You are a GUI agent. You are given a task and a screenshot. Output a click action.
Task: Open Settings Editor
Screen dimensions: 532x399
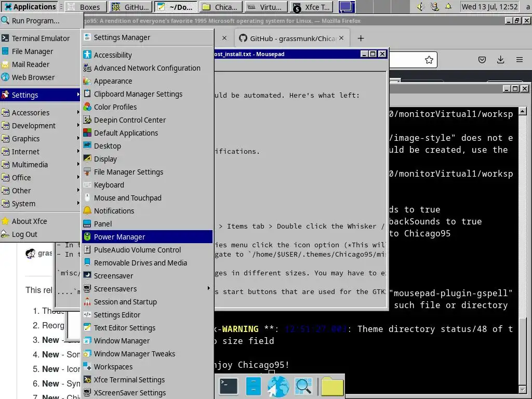click(x=147, y=315)
